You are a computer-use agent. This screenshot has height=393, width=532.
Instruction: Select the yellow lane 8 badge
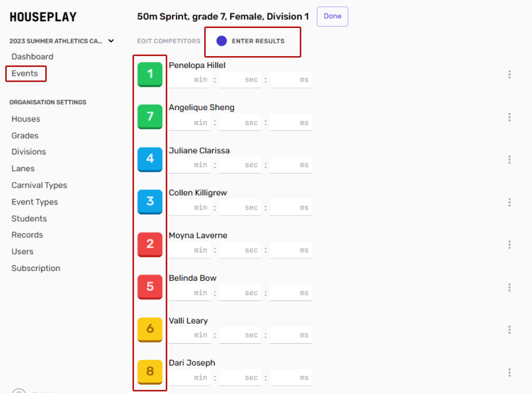pyautogui.click(x=150, y=372)
